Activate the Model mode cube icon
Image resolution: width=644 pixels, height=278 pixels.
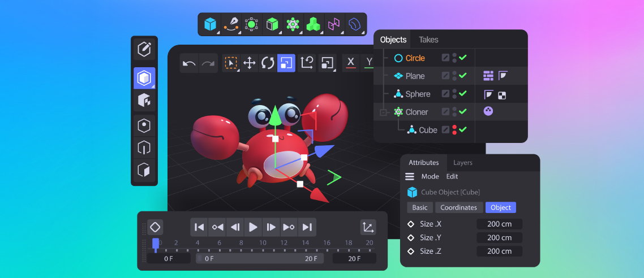[144, 79]
